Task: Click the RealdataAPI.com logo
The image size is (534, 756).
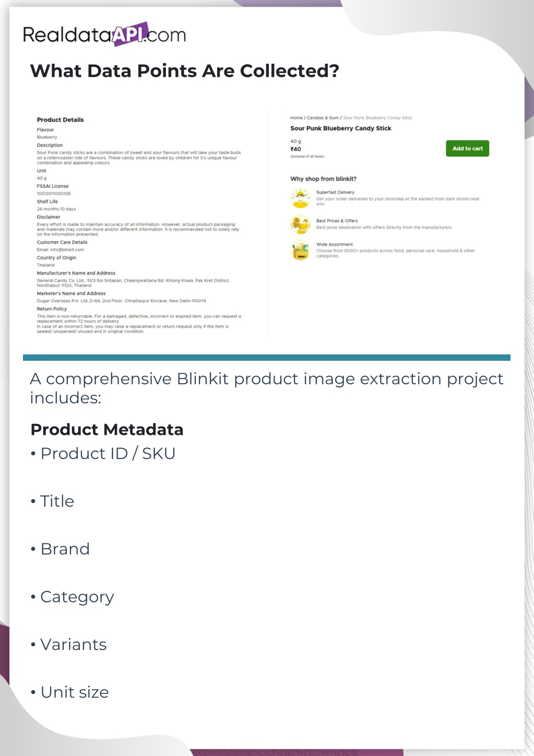Action: 104,34
